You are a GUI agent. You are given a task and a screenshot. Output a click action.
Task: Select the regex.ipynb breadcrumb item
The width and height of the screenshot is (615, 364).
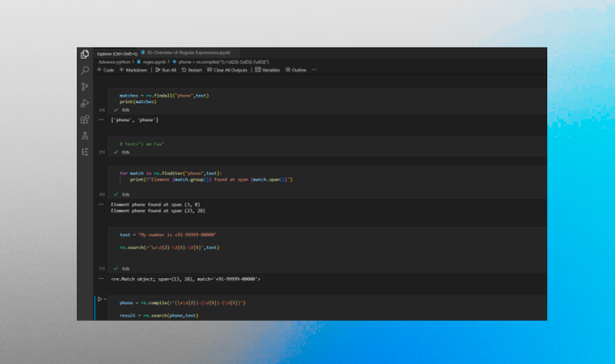[151, 62]
